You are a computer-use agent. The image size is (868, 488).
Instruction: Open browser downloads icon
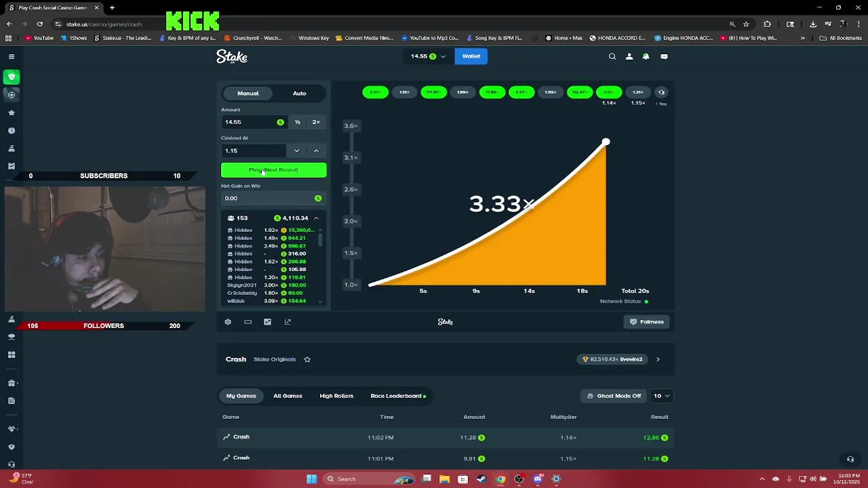pos(812,24)
